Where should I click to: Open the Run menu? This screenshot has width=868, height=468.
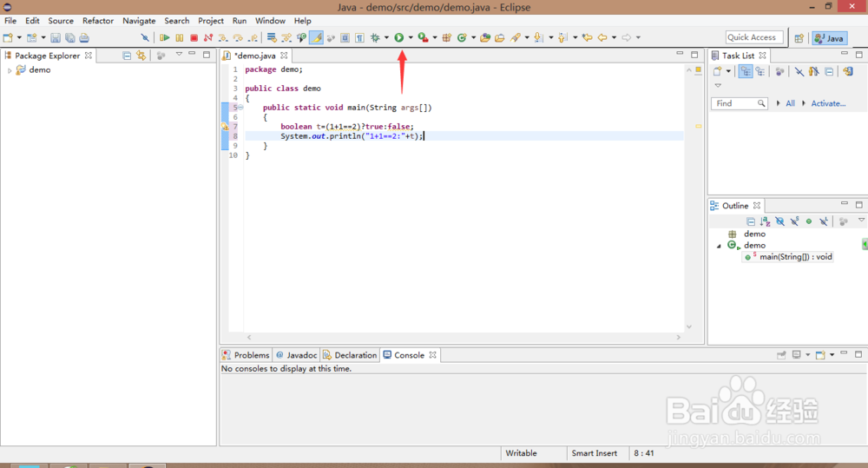click(240, 21)
